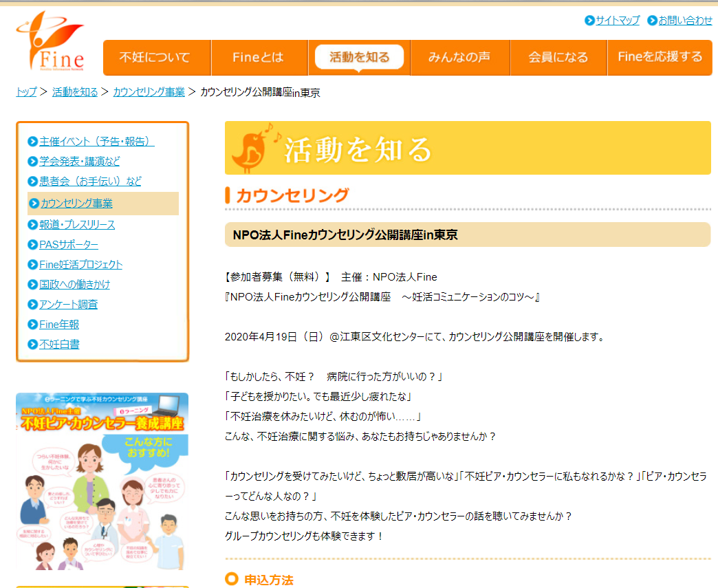Open the 不妊について menu tab

[x=157, y=58]
